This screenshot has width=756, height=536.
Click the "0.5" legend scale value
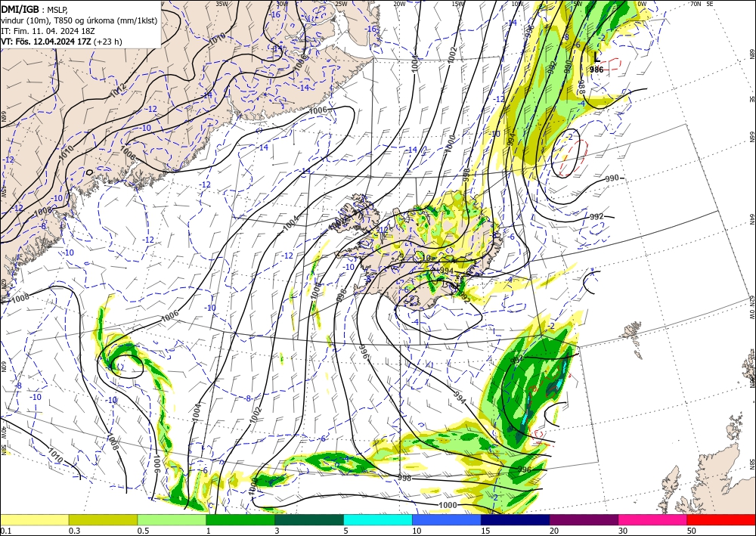pos(143,531)
